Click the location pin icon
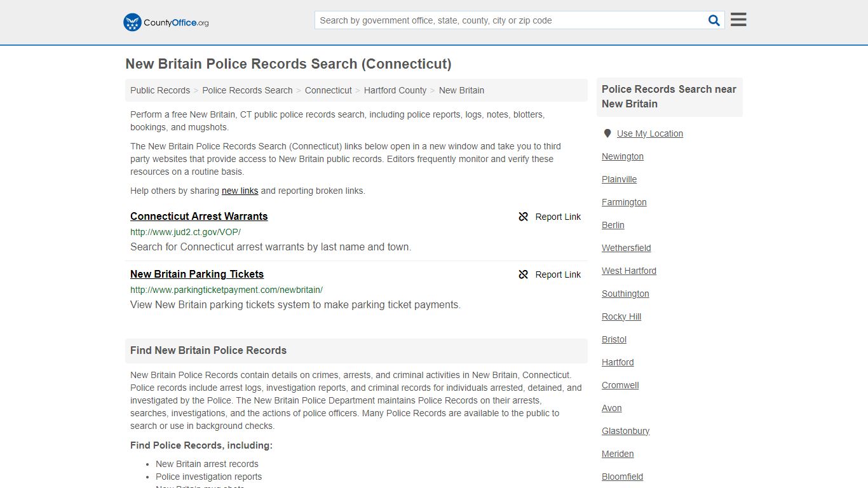868x488 pixels. coord(607,133)
